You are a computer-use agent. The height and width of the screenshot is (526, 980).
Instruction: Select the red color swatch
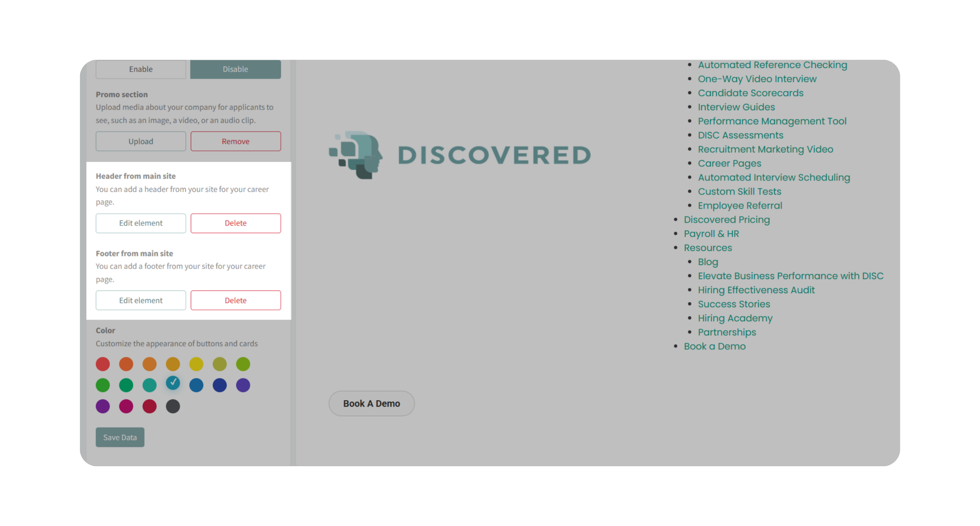[103, 364]
